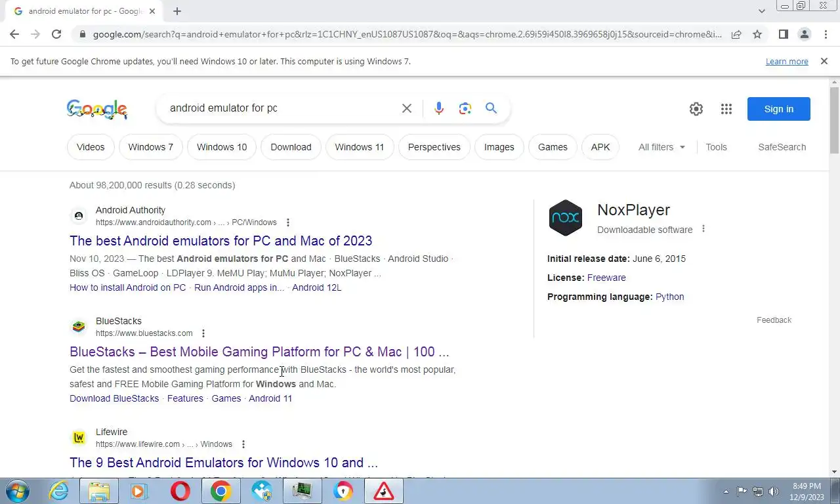Open the Android 12L sublink
Image resolution: width=840 pixels, height=504 pixels.
tap(316, 287)
